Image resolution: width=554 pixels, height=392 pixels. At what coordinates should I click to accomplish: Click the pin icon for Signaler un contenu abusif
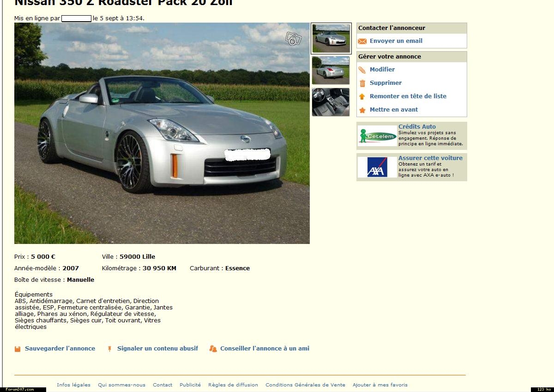(x=110, y=349)
